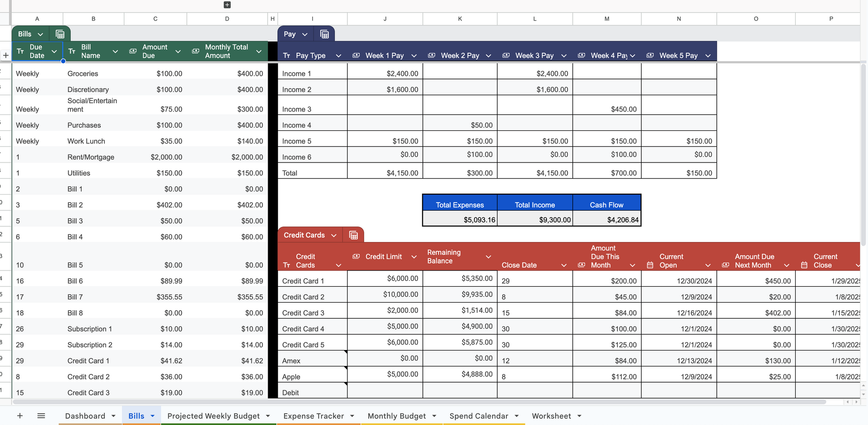Switch to the Dashboard sheet tab
Image resolution: width=868 pixels, height=425 pixels.
(x=85, y=416)
